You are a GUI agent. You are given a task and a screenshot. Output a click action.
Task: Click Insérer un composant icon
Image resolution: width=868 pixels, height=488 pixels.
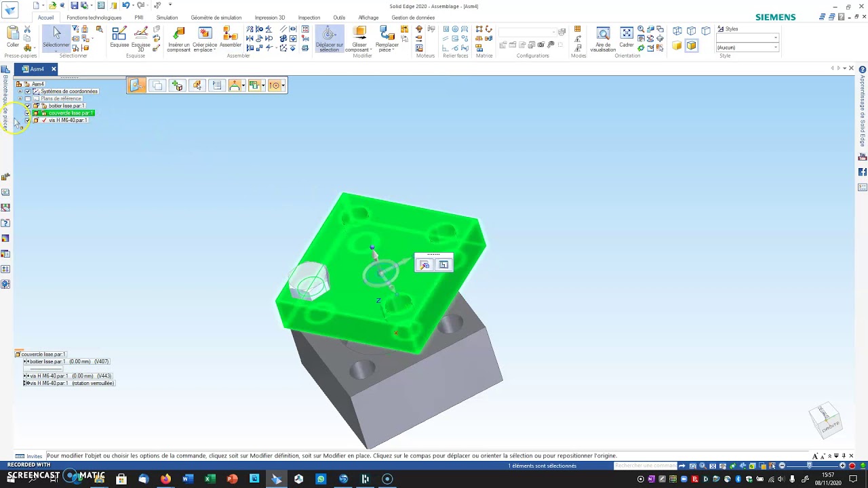[x=179, y=33]
